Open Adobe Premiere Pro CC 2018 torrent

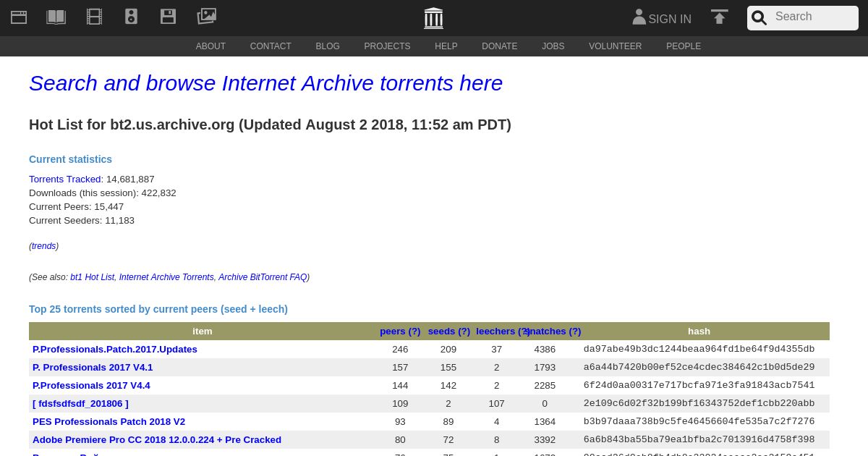(x=157, y=440)
